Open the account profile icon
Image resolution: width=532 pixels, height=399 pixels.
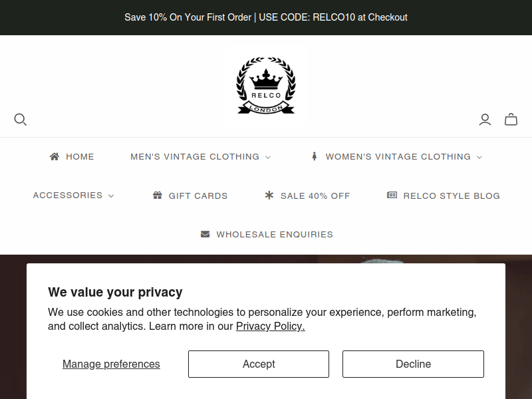click(x=485, y=120)
